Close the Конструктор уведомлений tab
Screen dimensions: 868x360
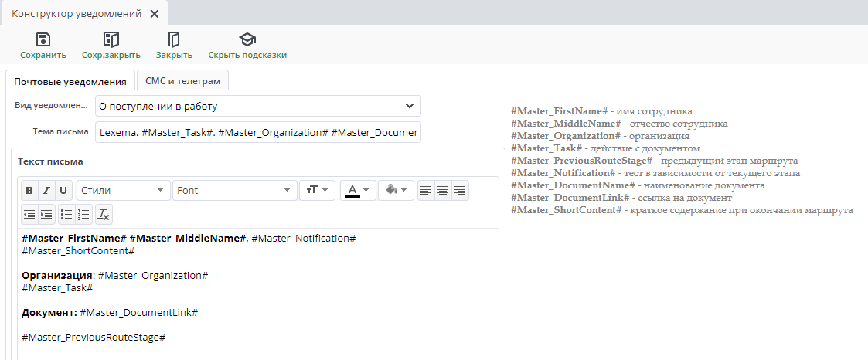coord(155,14)
